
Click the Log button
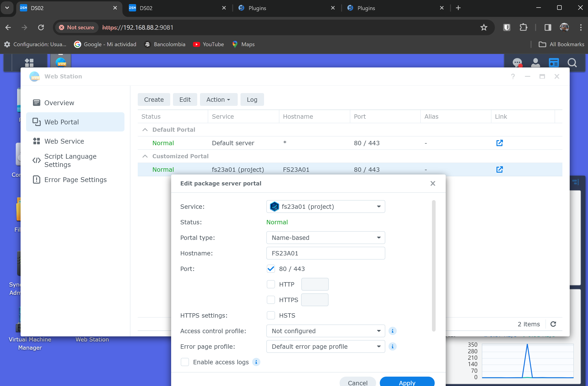pyautogui.click(x=252, y=99)
